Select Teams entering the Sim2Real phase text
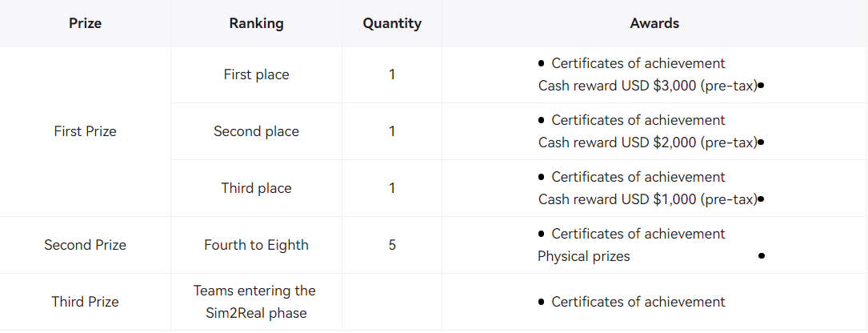 tap(254, 302)
